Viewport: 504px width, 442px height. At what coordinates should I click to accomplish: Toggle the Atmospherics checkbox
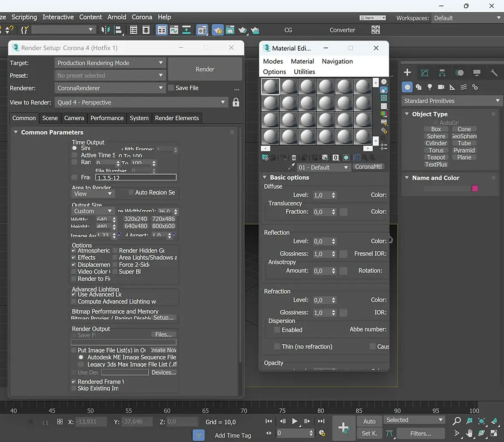pyautogui.click(x=74, y=250)
